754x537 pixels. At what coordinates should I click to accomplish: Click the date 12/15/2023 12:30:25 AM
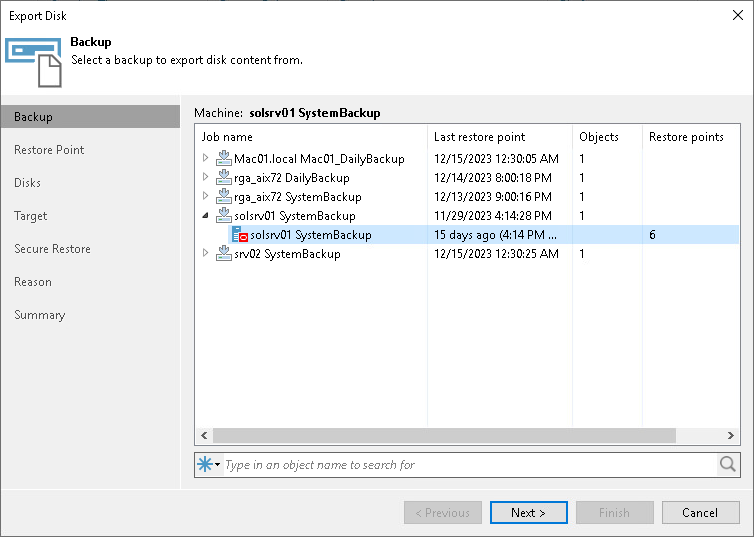(x=496, y=254)
